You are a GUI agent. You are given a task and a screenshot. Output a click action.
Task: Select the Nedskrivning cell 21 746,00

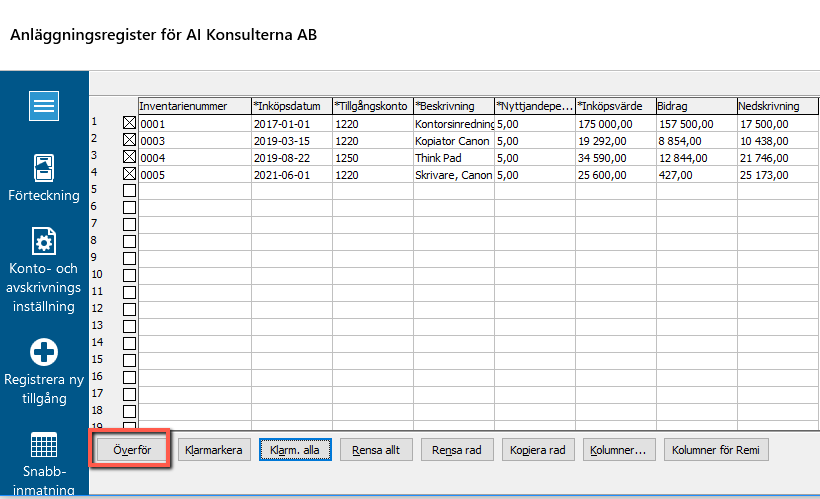tap(778, 158)
